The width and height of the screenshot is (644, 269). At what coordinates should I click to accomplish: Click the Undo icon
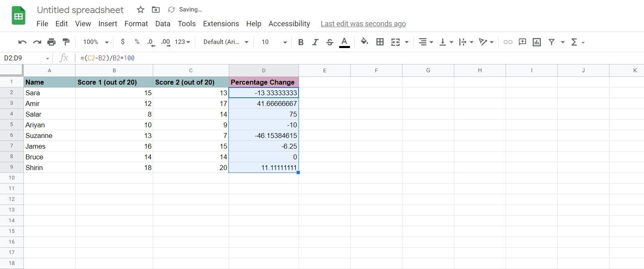tap(23, 42)
